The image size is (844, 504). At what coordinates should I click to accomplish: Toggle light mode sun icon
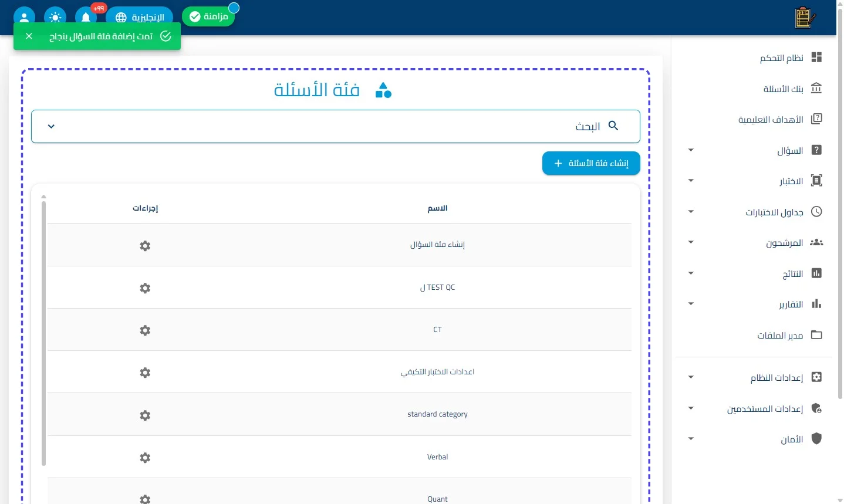55,17
